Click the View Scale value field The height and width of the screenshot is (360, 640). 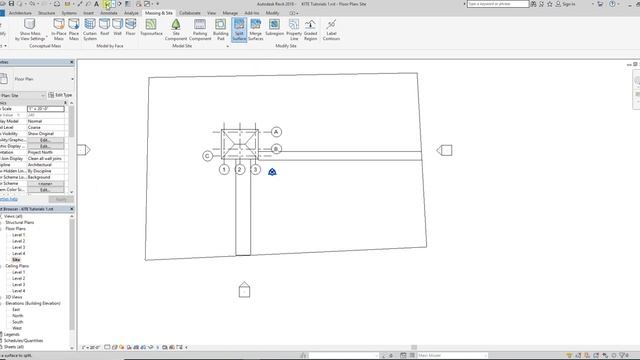click(45, 109)
